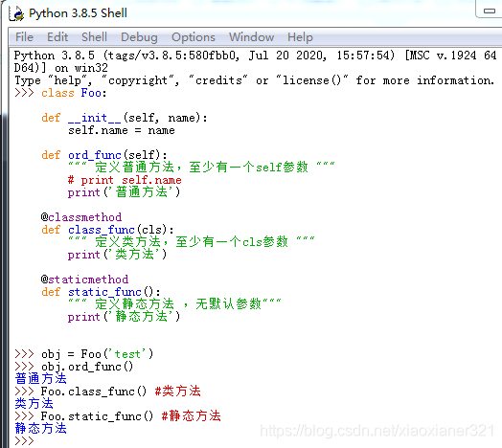Open the Help menu

pos(300,37)
